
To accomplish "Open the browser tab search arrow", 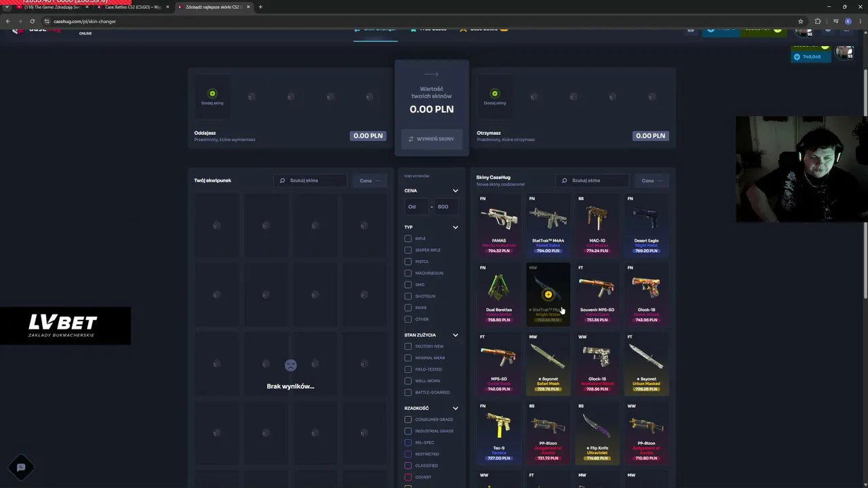I will point(7,7).
